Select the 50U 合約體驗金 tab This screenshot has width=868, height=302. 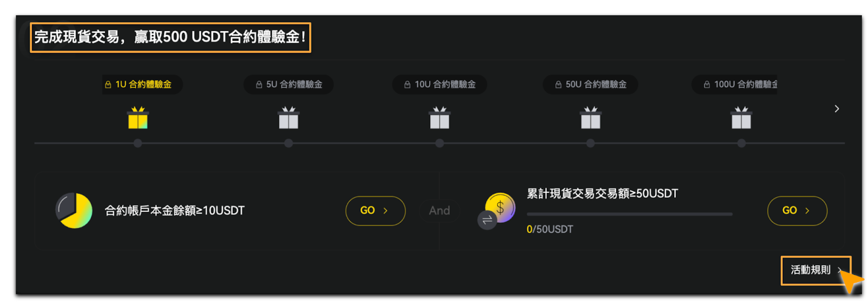(590, 85)
